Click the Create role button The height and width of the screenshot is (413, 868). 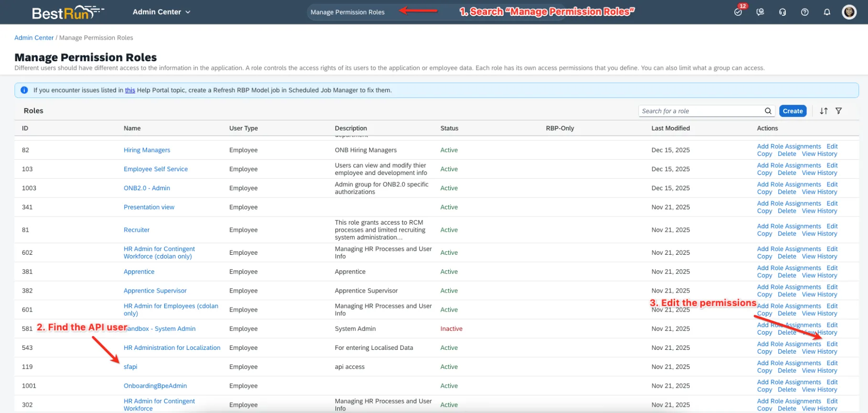pos(793,111)
